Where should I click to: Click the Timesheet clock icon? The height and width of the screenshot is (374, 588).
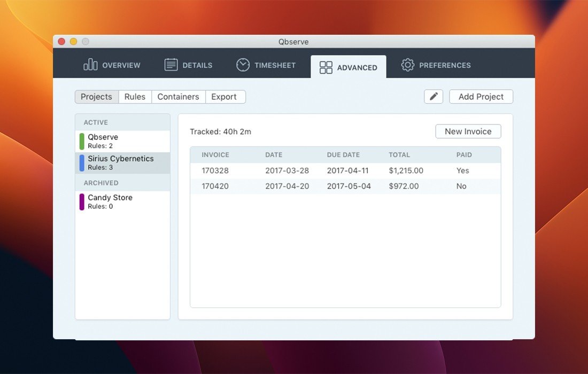tap(243, 65)
